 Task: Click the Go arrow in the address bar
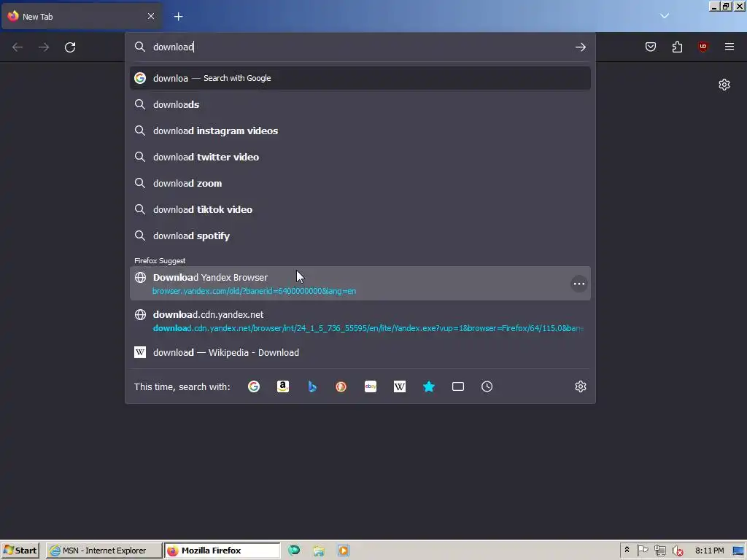[x=580, y=47]
